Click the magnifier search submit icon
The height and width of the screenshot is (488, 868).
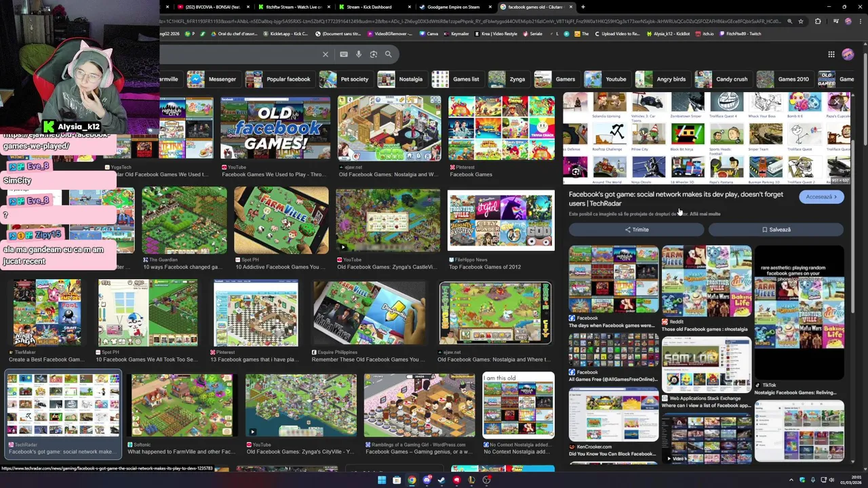(x=389, y=54)
